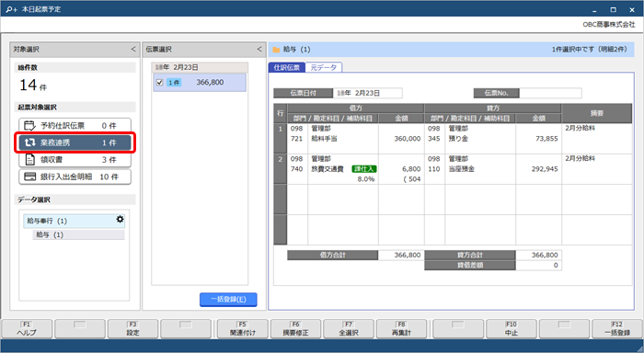Click the 1件 badge in voucher list

click(174, 83)
